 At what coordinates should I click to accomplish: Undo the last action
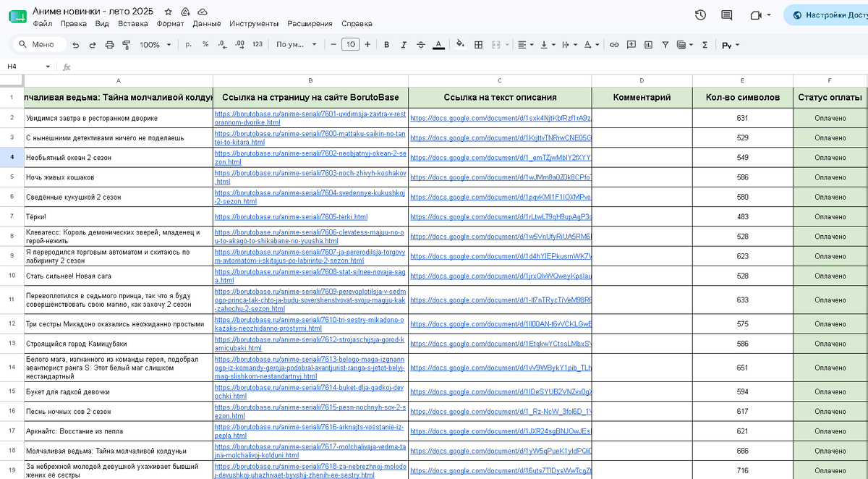[76, 45]
